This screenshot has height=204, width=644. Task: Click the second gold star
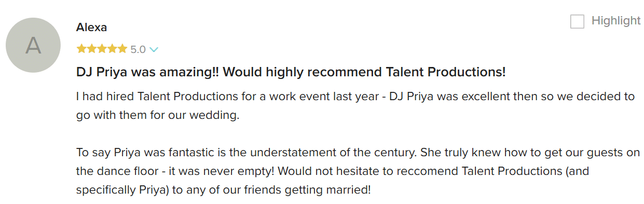[91, 49]
